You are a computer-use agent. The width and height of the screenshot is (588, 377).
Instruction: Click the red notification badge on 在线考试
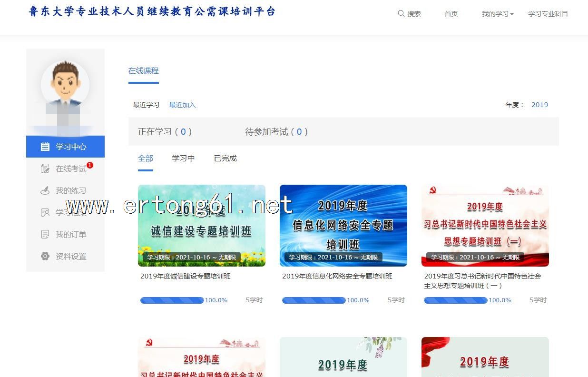[90, 165]
